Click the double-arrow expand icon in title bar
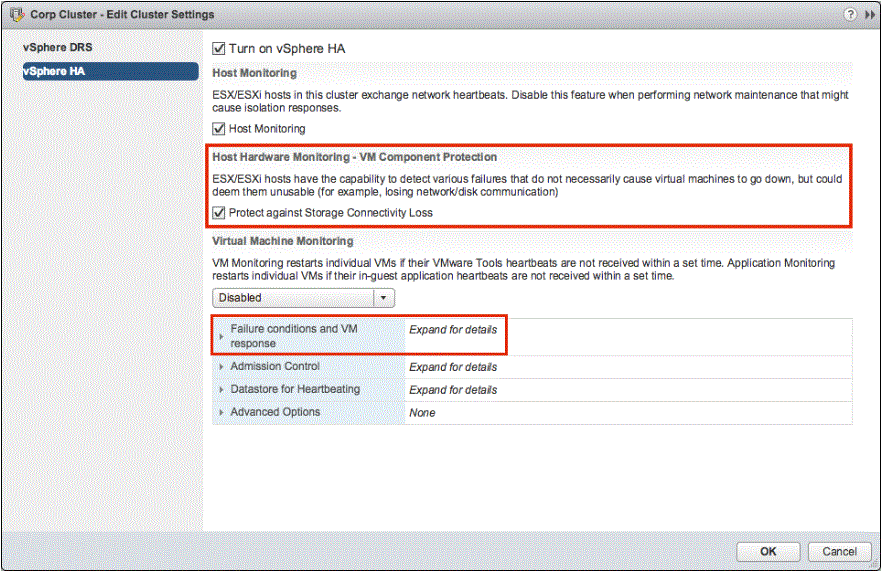The width and height of the screenshot is (884, 572). coord(869,15)
